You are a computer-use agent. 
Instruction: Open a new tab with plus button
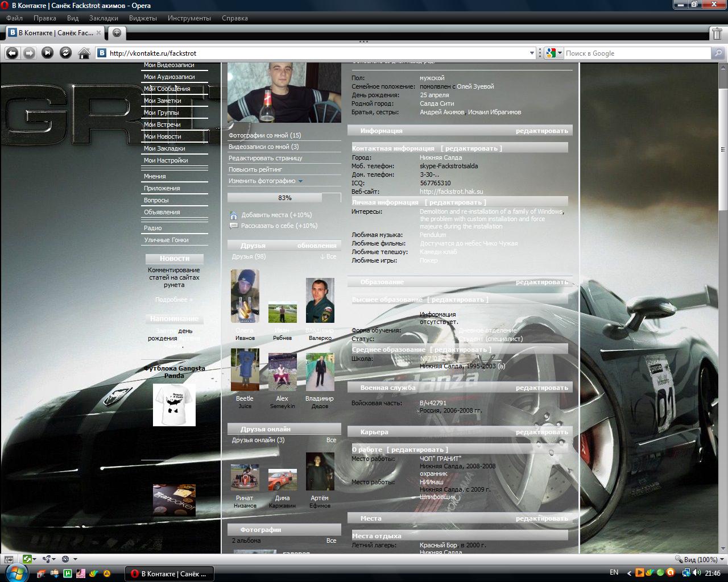(x=117, y=32)
